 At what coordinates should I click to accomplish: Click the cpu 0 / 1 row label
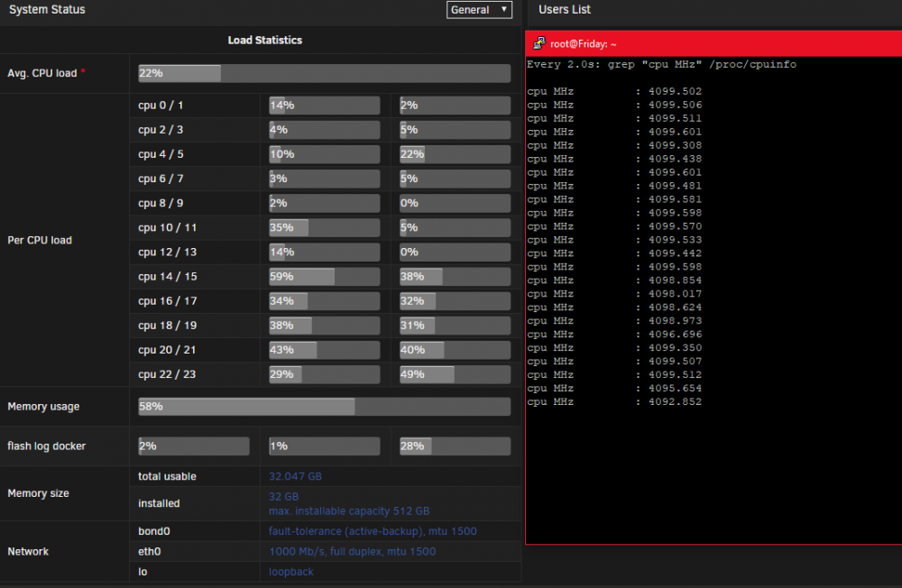point(161,106)
